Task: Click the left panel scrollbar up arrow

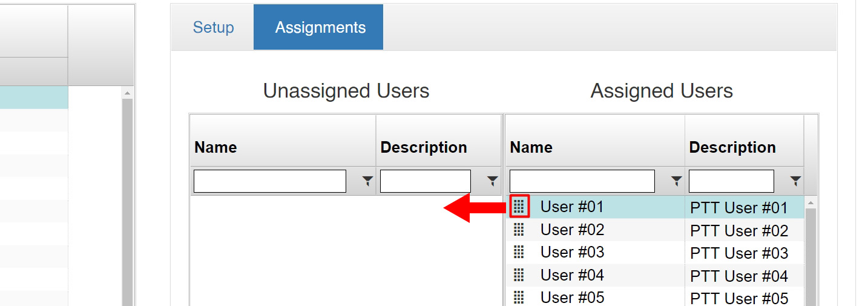Action: point(128,93)
